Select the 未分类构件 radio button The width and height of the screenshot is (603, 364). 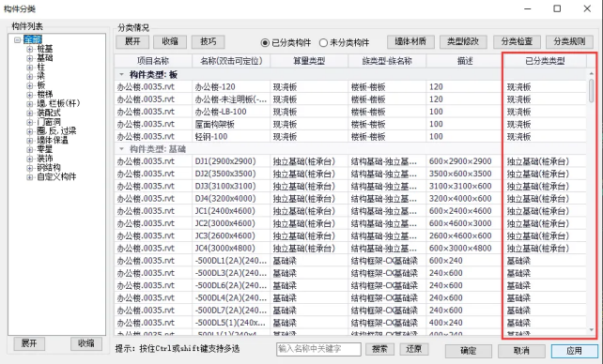(x=323, y=42)
